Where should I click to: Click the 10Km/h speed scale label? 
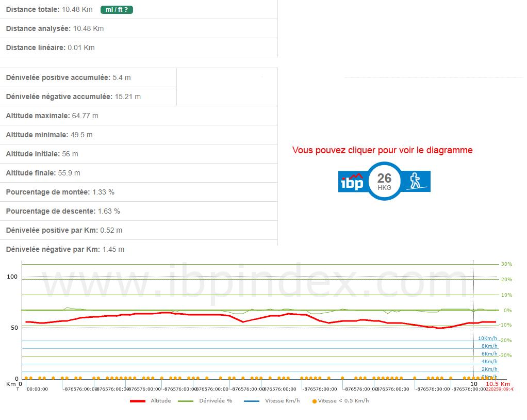[x=487, y=338]
